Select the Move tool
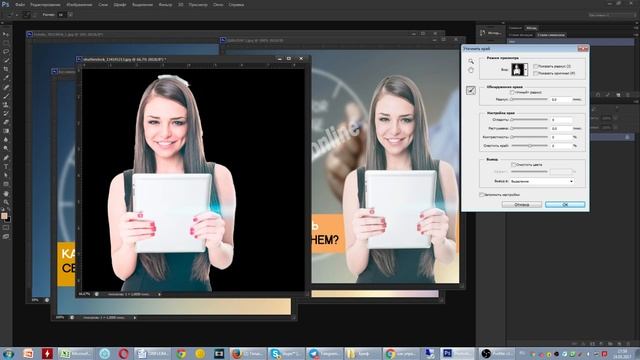This screenshot has height=360, width=640. [6, 34]
